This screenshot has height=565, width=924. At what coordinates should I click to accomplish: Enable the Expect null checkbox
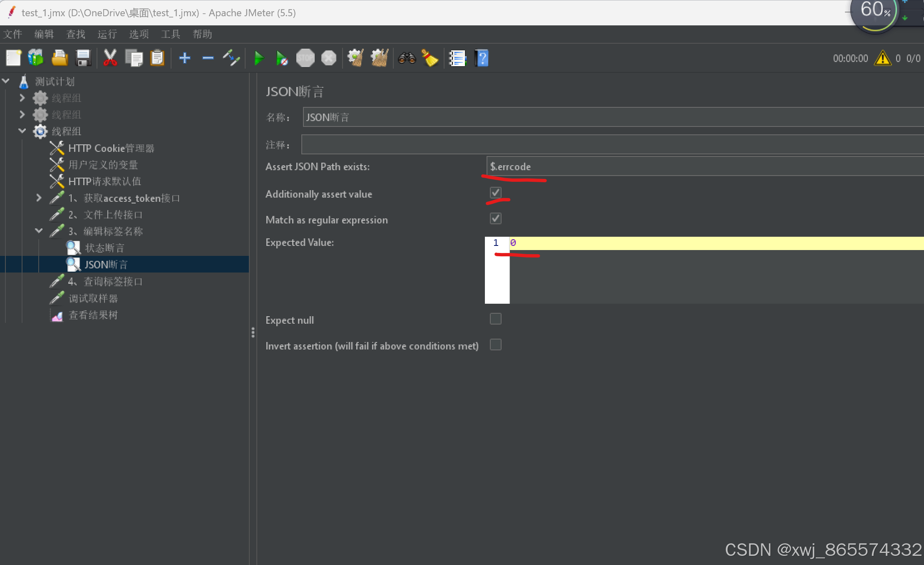pyautogui.click(x=495, y=319)
